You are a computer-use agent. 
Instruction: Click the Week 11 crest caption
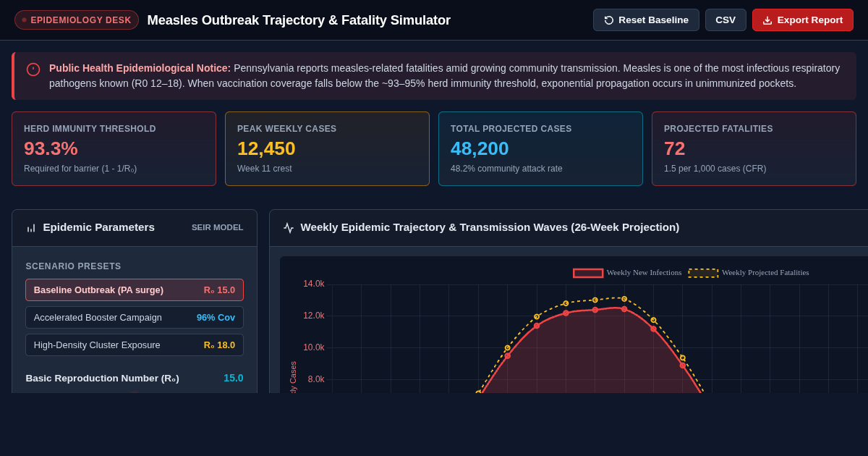pos(265,169)
